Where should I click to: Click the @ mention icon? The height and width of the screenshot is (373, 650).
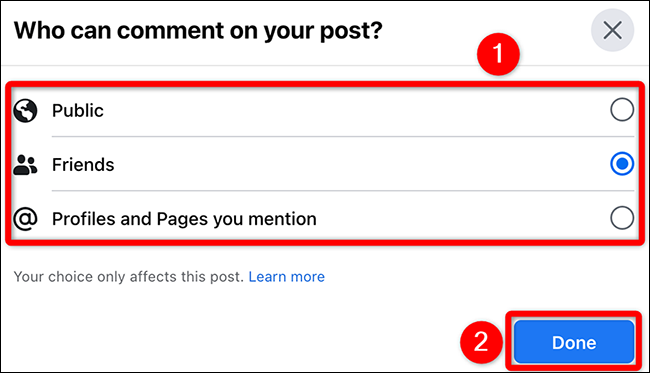point(25,218)
